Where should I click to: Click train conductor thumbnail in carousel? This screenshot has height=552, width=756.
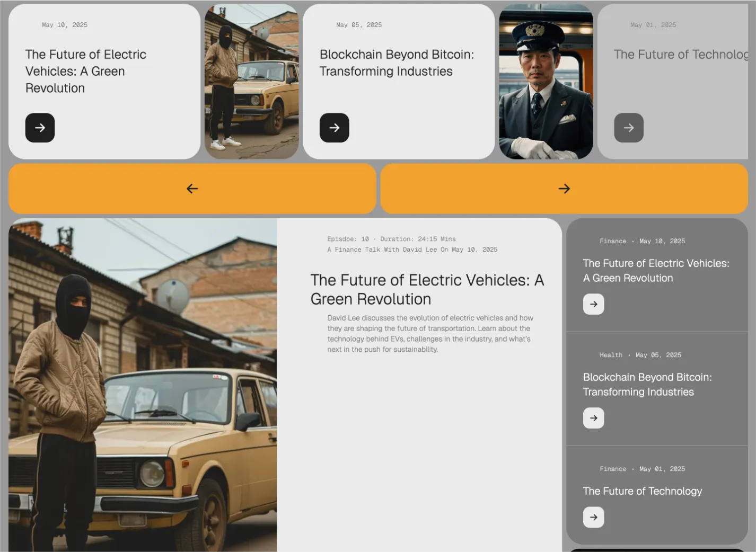click(546, 82)
